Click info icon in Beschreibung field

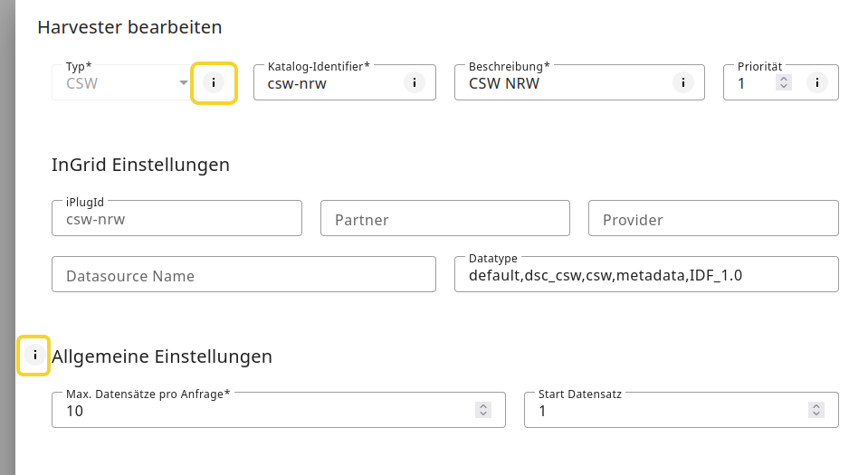(x=682, y=83)
